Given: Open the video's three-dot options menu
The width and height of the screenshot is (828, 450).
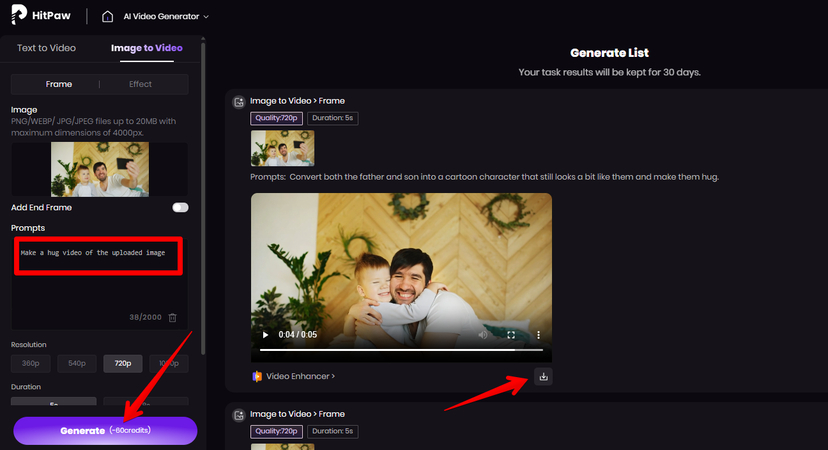Looking at the screenshot, I should (539, 335).
